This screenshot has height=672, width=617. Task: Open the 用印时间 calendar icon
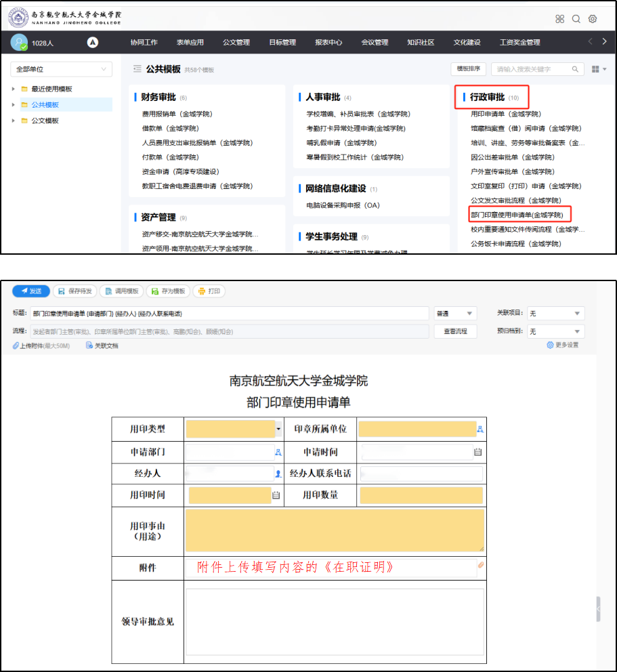pyautogui.click(x=276, y=495)
